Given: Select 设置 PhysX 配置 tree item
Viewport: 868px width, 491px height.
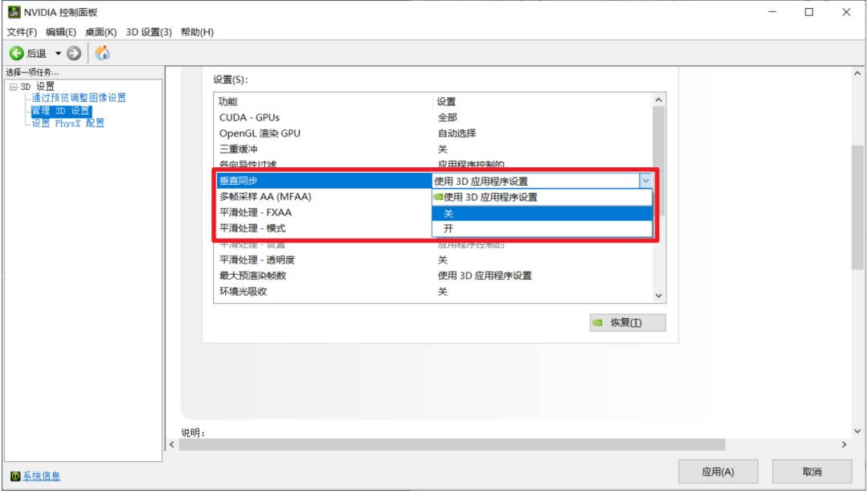Looking at the screenshot, I should (68, 123).
